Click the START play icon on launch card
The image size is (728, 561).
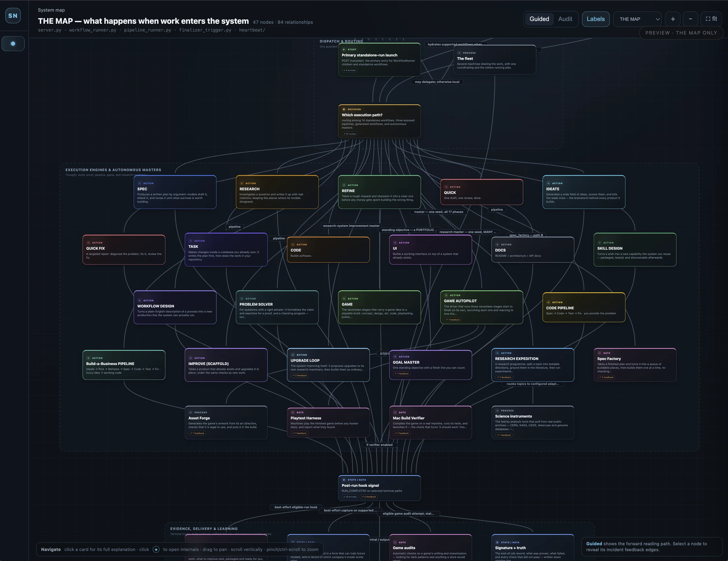coord(344,49)
